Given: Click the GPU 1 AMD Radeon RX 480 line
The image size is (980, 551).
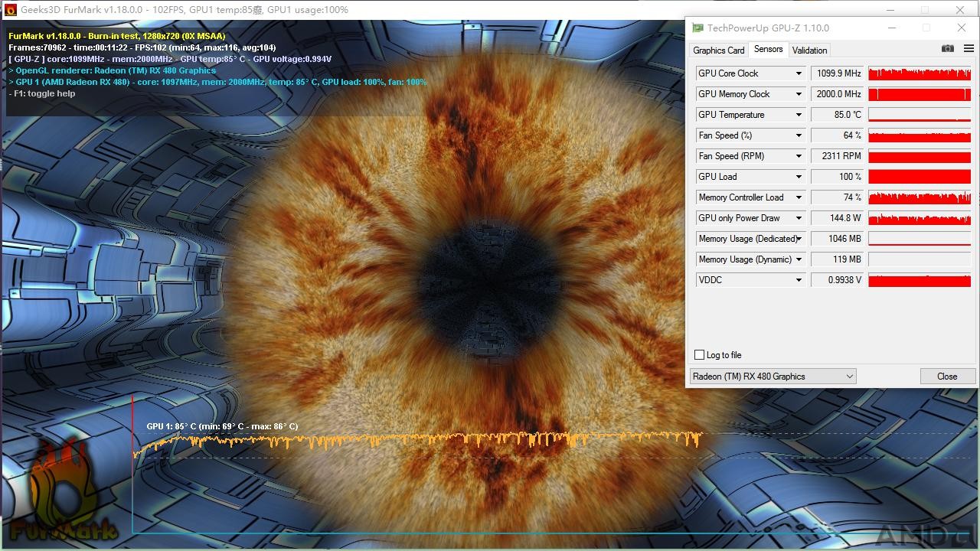Looking at the screenshot, I should tap(217, 82).
